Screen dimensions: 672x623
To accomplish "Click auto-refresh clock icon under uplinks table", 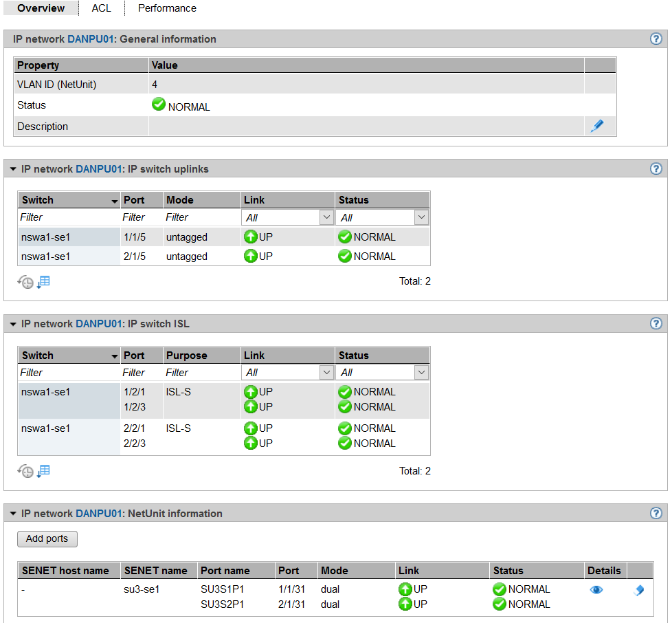I will coord(25,282).
